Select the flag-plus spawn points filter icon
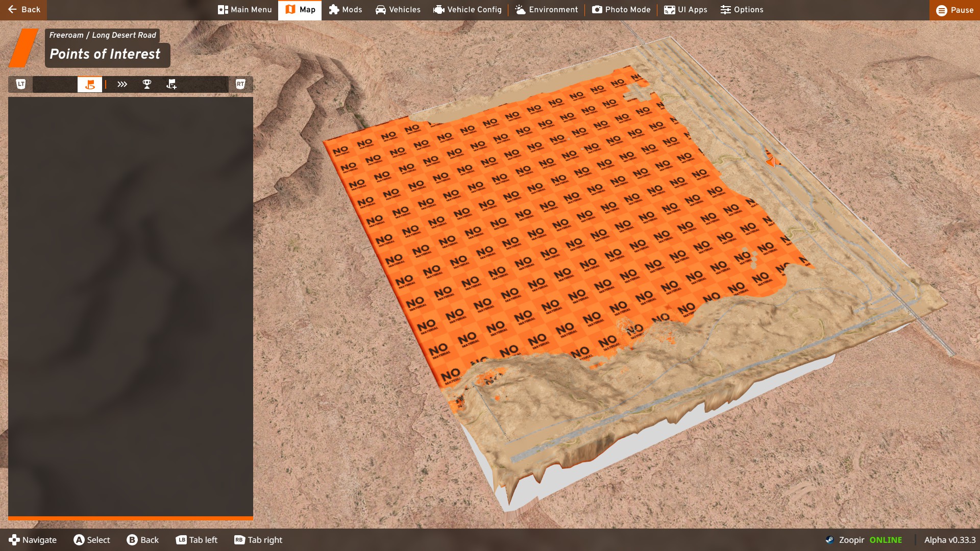The image size is (980, 551). [x=171, y=84]
